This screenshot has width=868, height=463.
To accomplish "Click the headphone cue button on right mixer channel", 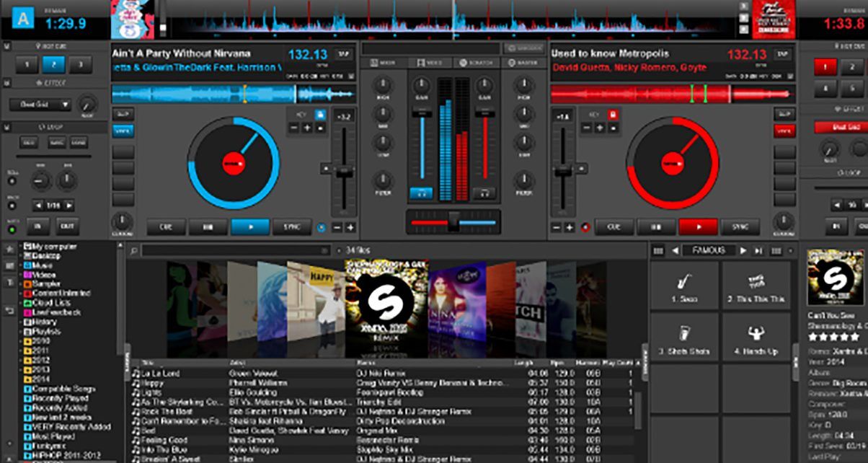I will [484, 193].
